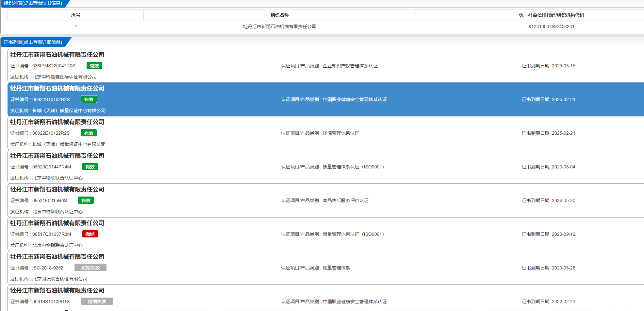Image resolution: width=644 pixels, height=311 pixels.
Task: Select expiry date 2022-02-21
Action: 563,302
